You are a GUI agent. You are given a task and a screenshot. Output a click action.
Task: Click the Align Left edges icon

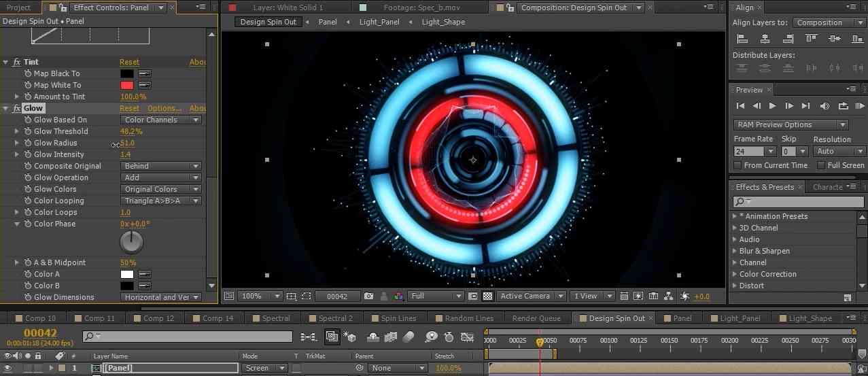click(x=742, y=39)
